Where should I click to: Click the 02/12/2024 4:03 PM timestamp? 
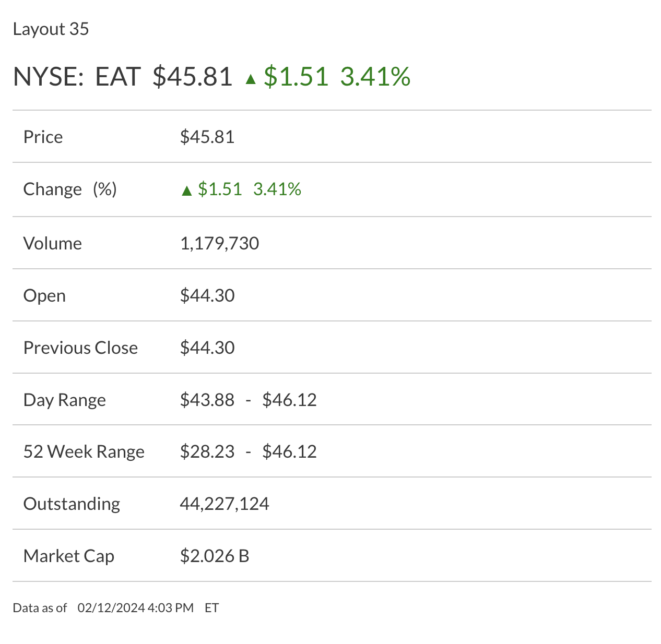(x=135, y=608)
